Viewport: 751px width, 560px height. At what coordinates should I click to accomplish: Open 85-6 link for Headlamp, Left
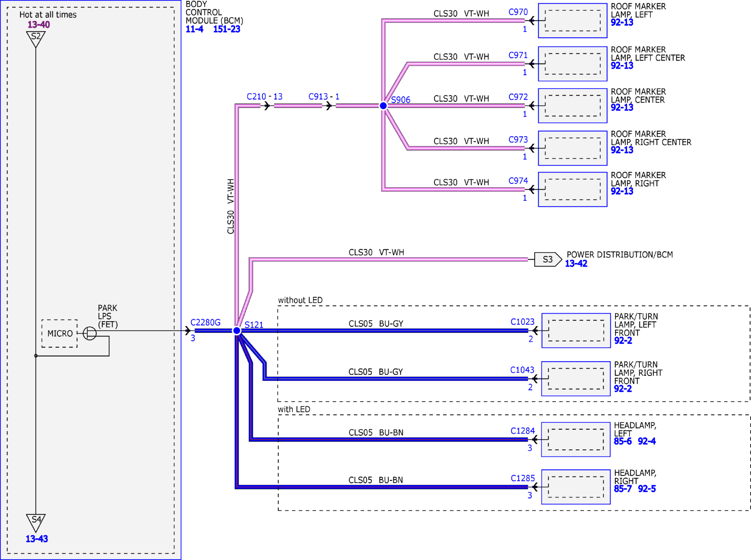tap(622, 441)
